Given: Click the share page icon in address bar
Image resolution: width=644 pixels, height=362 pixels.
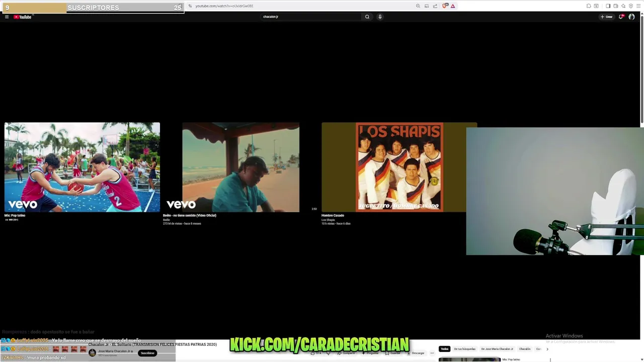Looking at the screenshot, I should [435, 6].
